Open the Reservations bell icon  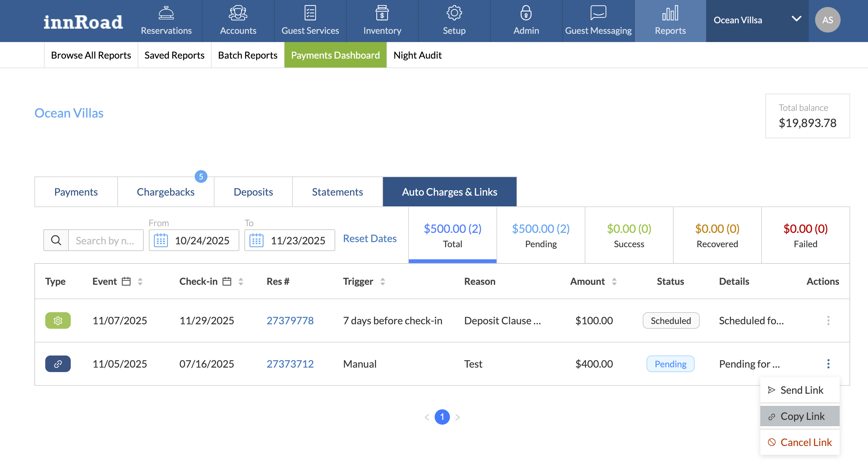166,13
